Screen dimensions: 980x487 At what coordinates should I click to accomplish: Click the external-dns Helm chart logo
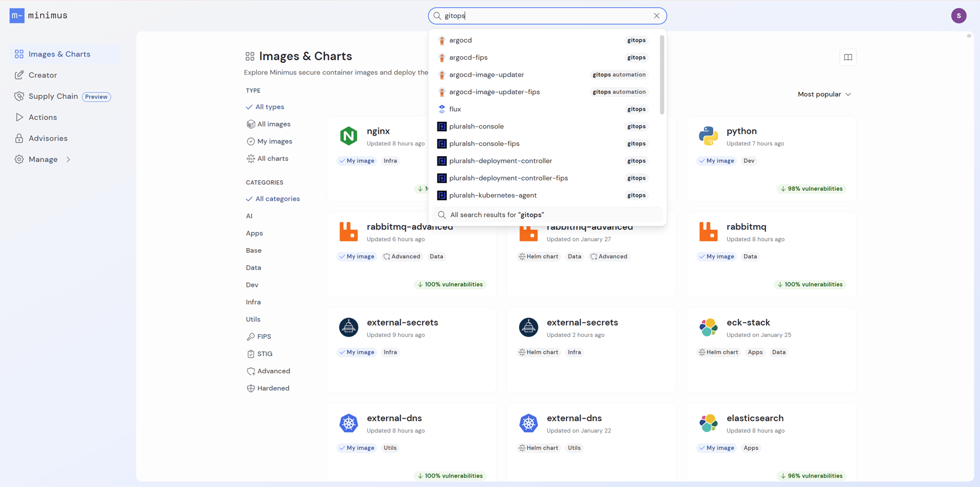[529, 423]
